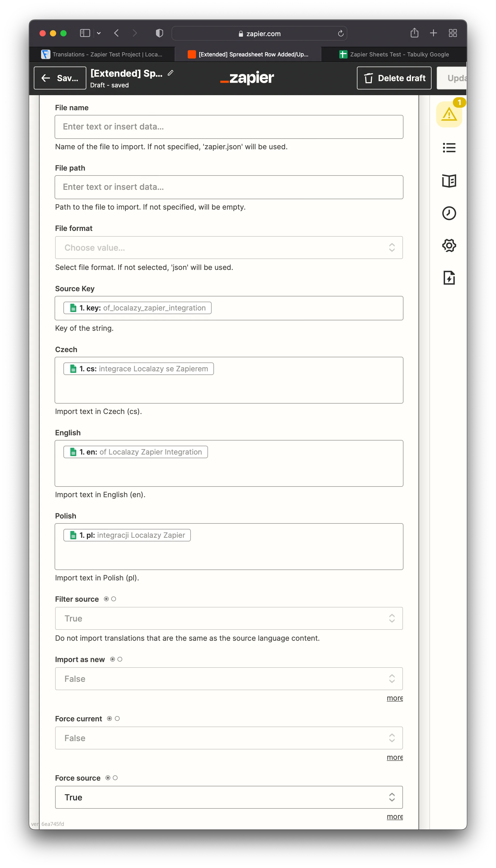496x868 pixels.
Task: Click into the File name text field
Action: pyautogui.click(x=229, y=127)
